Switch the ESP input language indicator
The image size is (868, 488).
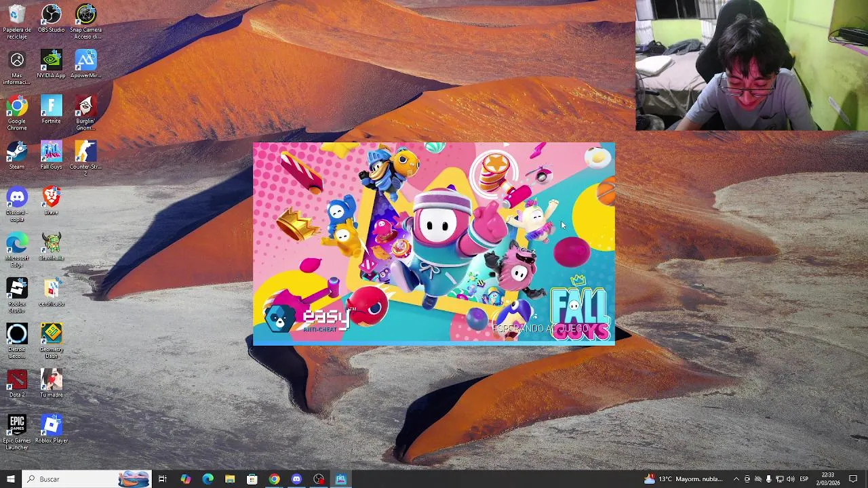coord(804,479)
